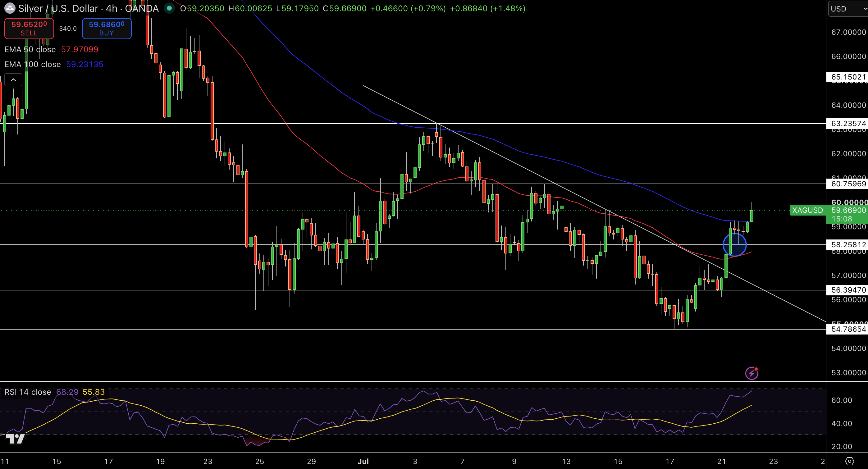Click the close price C59.66900 value
Image resolution: width=868 pixels, height=469 pixels.
point(345,8)
